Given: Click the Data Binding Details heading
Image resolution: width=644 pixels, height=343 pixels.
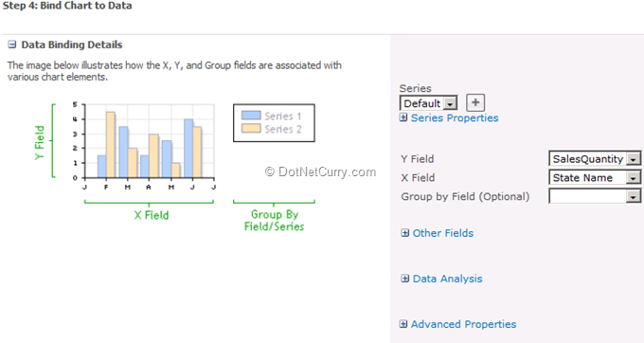Looking at the screenshot, I should click(x=72, y=45).
